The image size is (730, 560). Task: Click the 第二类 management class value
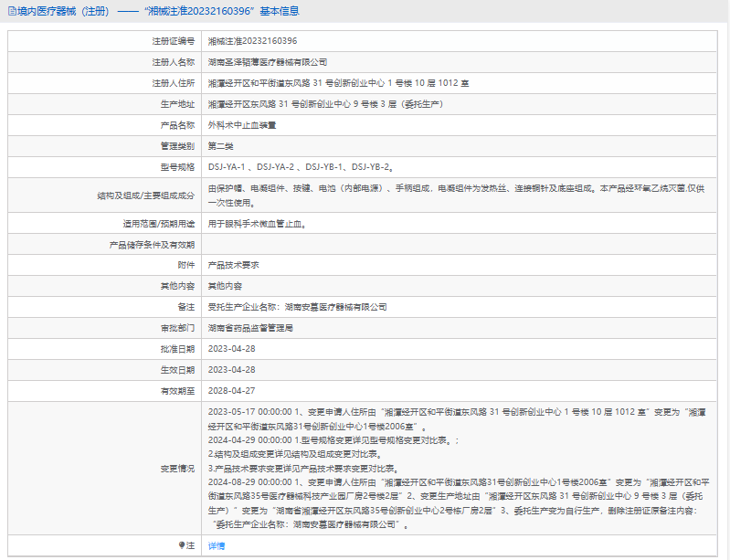(221, 146)
